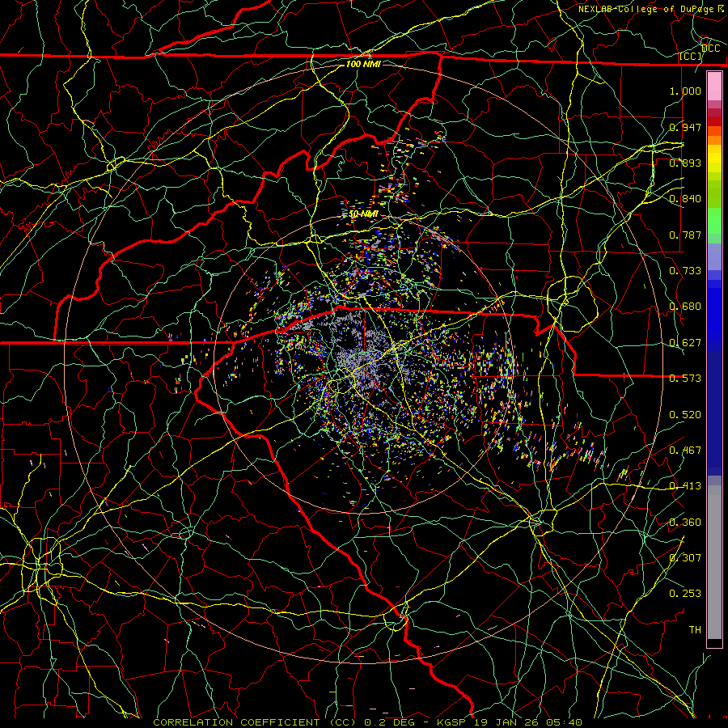The image size is (728, 728).
Task: Click the 0.733 scale value
Action: [685, 270]
